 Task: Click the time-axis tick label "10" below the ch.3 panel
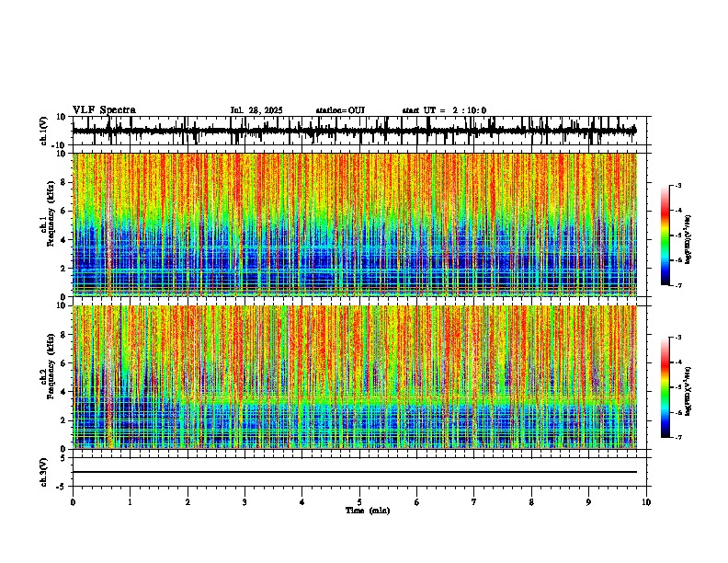tap(646, 502)
